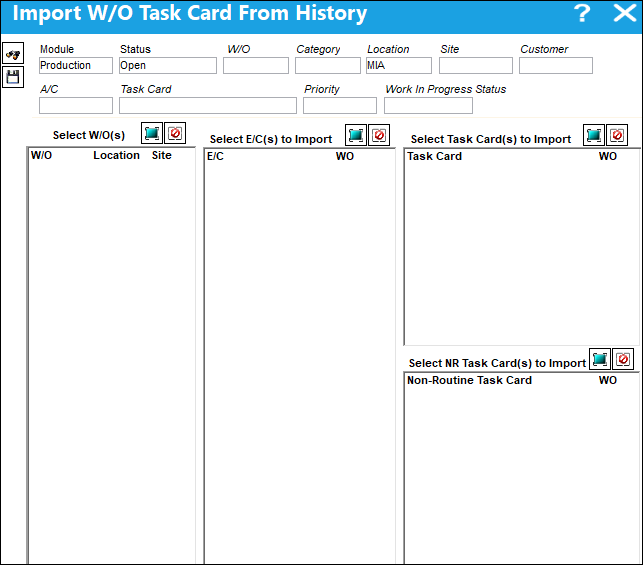Select all NR Task Cards icon
643x565 pixels.
tap(600, 359)
